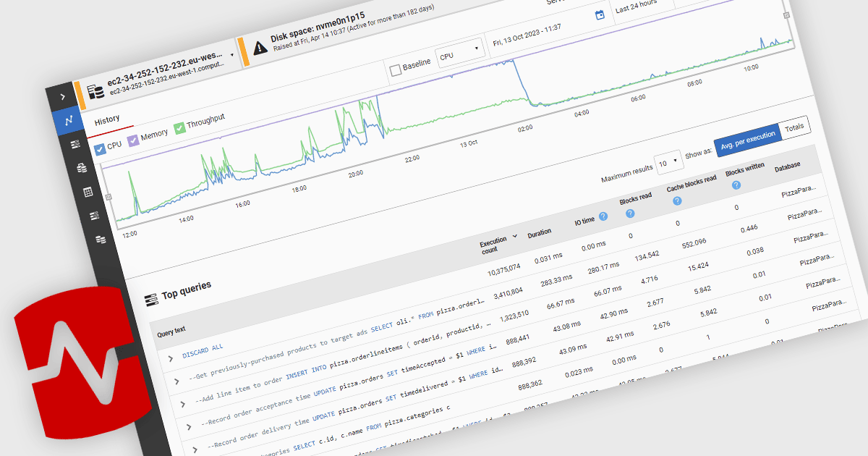This screenshot has width=868, height=456.
Task: Open the calendar date picker icon
Action: tap(599, 15)
